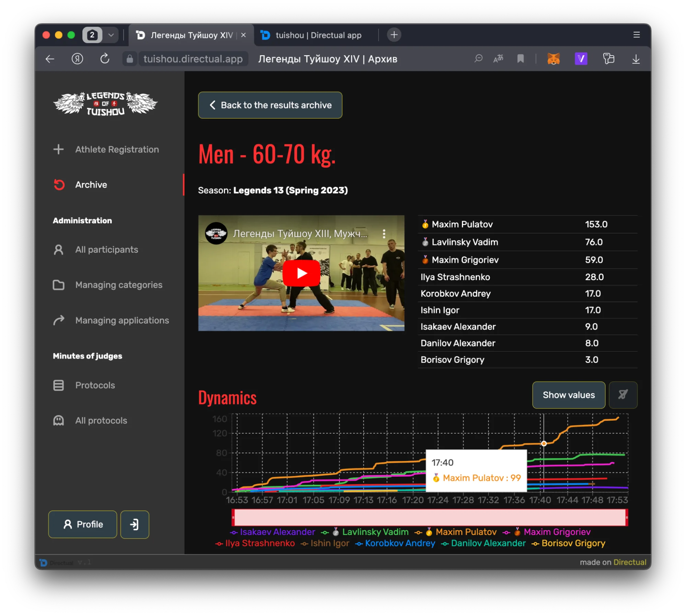The image size is (686, 616).
Task: Toggle Korobkov Andrey legend entry
Action: pos(399,543)
